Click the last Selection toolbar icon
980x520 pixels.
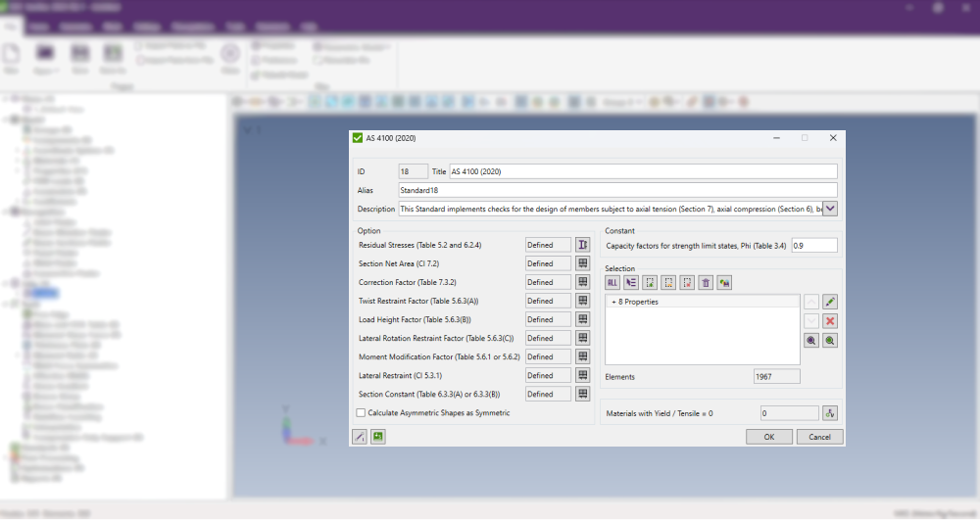[724, 283]
